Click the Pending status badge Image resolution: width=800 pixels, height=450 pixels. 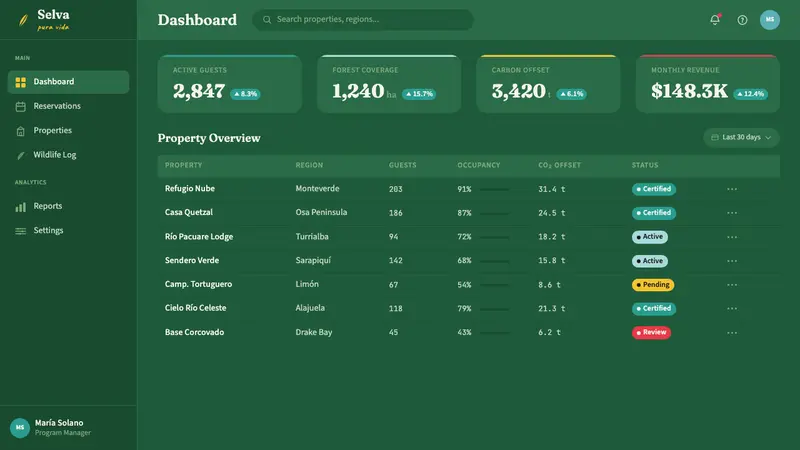pyautogui.click(x=653, y=285)
